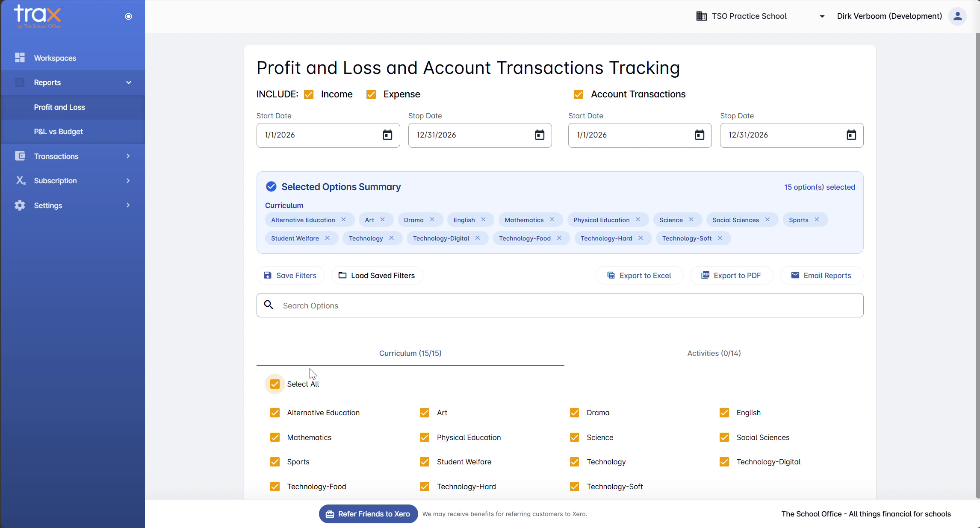Toggle the Account Transactions checkbox
This screenshot has height=528, width=980.
click(x=579, y=94)
